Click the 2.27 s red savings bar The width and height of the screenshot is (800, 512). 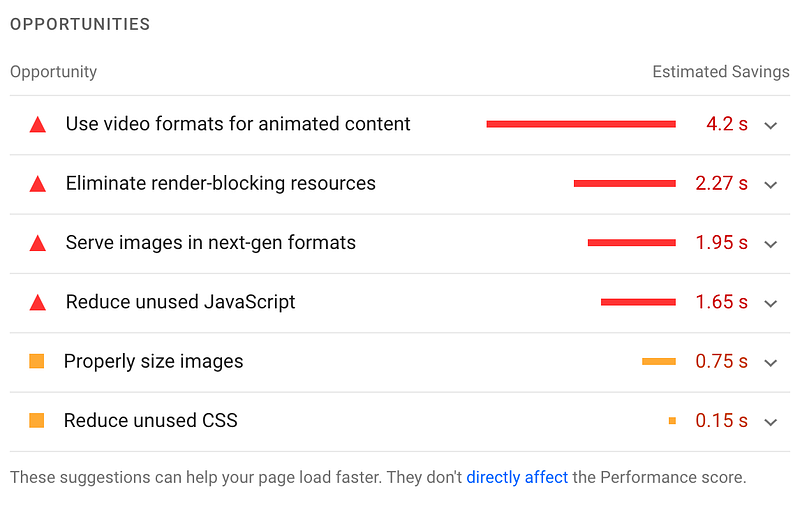click(624, 184)
